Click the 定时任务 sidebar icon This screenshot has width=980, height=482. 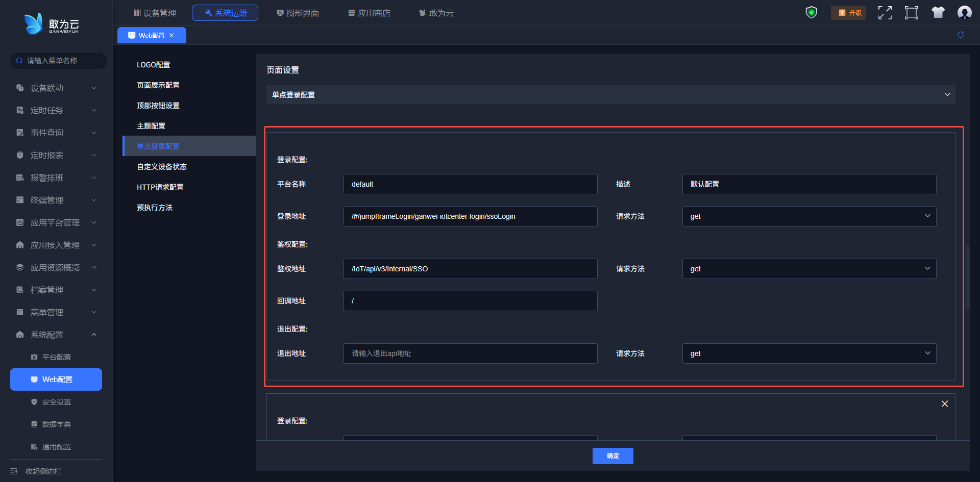coord(20,110)
